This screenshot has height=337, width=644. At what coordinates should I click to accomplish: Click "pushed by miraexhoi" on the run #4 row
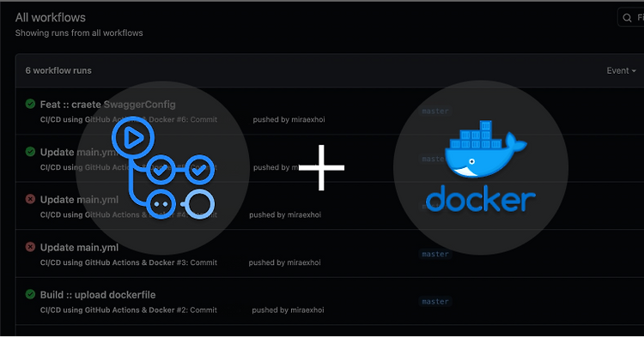pyautogui.click(x=285, y=215)
